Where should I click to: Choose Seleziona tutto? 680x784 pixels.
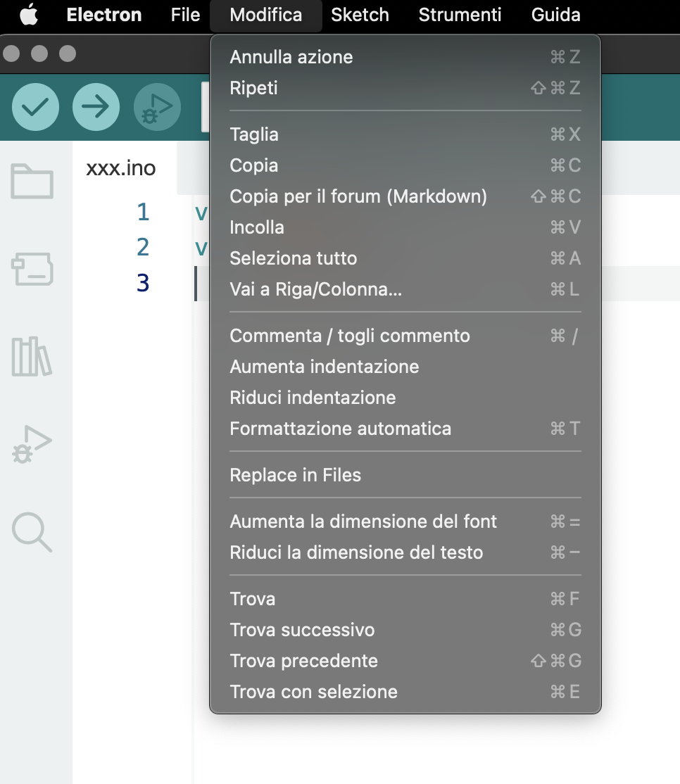(405, 258)
